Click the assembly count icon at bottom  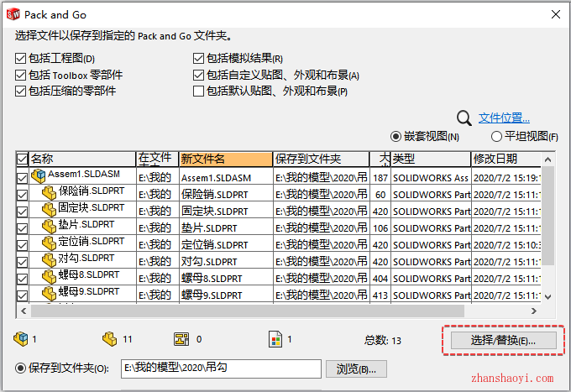pos(21,339)
